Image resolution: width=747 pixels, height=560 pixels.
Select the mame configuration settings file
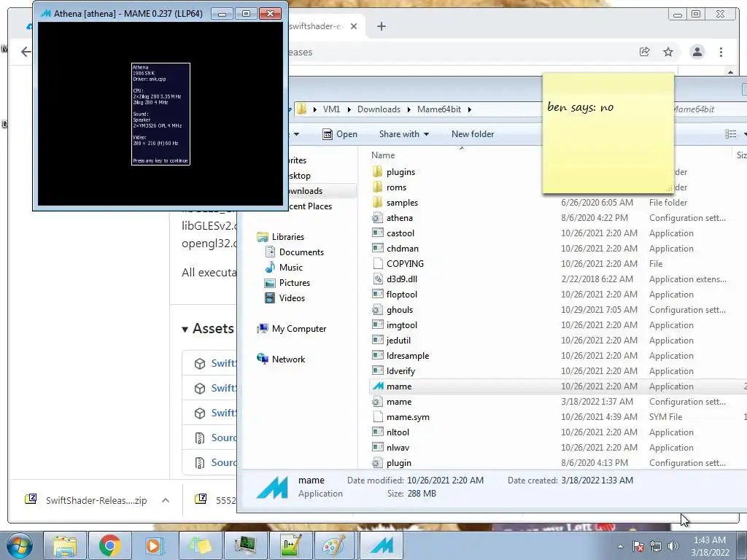[x=399, y=402]
